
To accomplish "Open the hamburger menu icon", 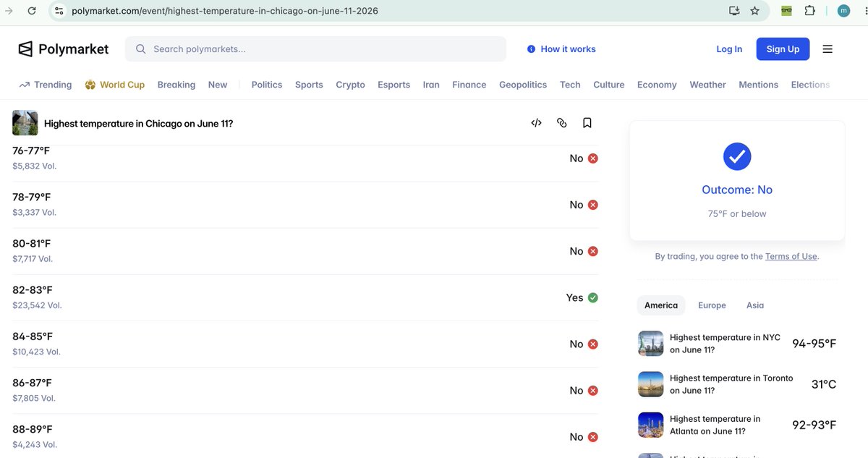I will coord(827,49).
